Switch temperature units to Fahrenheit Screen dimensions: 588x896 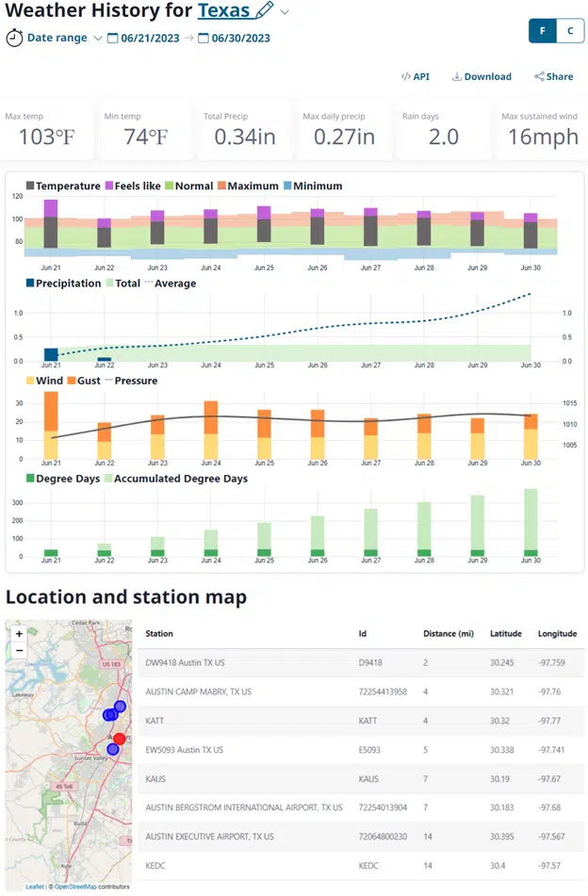click(543, 31)
